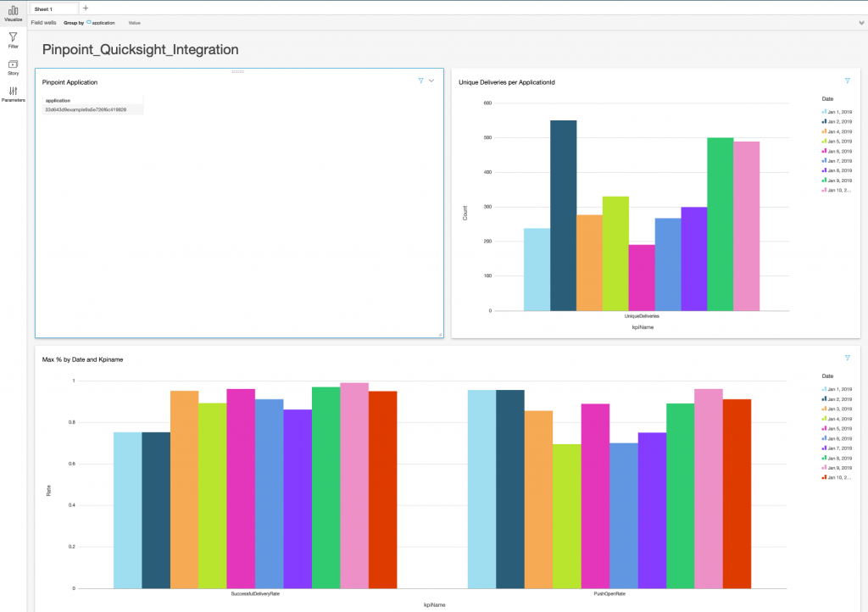Select Jan 7, 2019 in Max % legend
Viewport: 868px width, 612px height.
837,448
